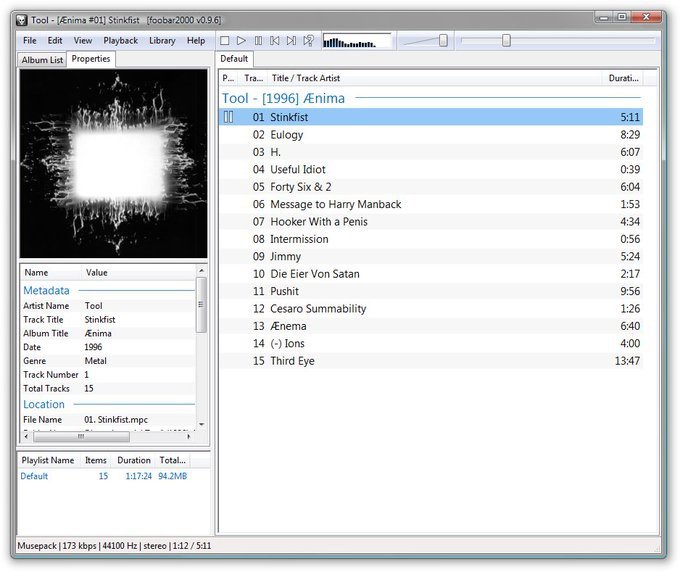
Task: Click the Value column header in Properties
Action: point(139,273)
